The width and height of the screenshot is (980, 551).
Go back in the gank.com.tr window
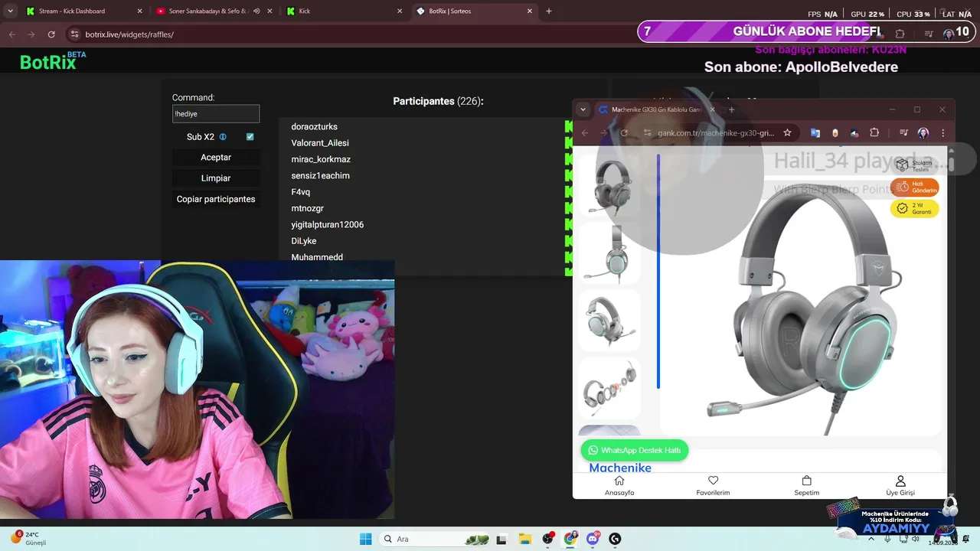[585, 132]
